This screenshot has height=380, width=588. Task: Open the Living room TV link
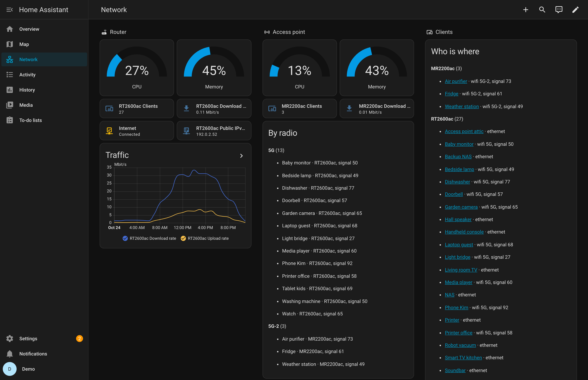[x=461, y=270]
